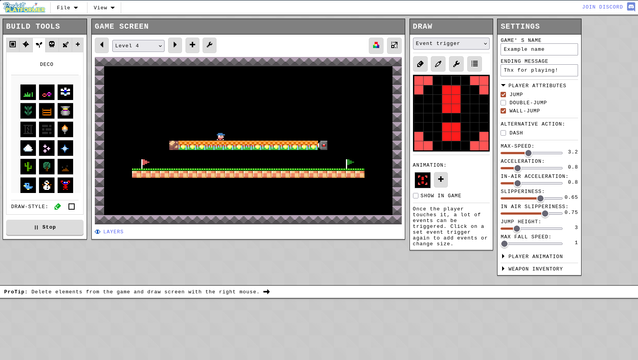Go to the next level

(x=175, y=45)
